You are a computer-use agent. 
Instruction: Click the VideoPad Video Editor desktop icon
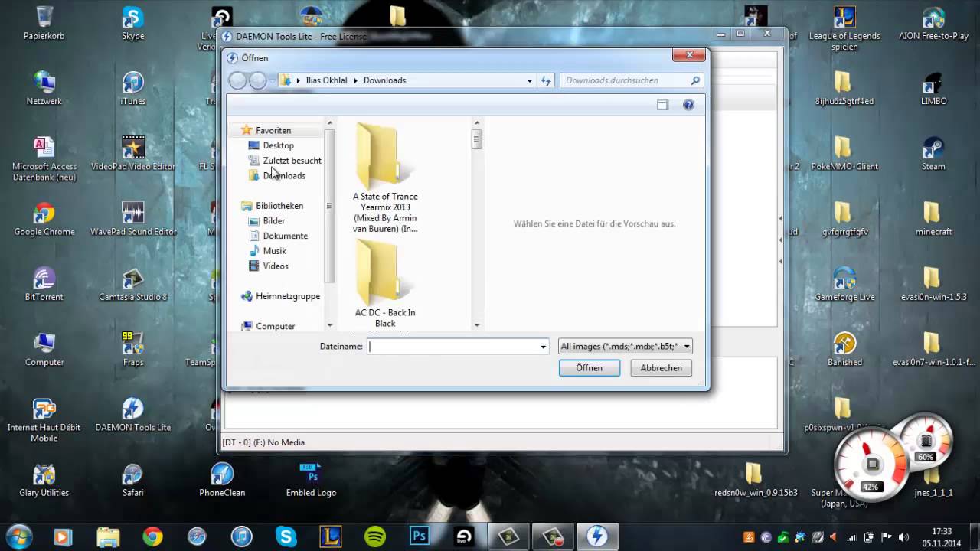click(132, 154)
